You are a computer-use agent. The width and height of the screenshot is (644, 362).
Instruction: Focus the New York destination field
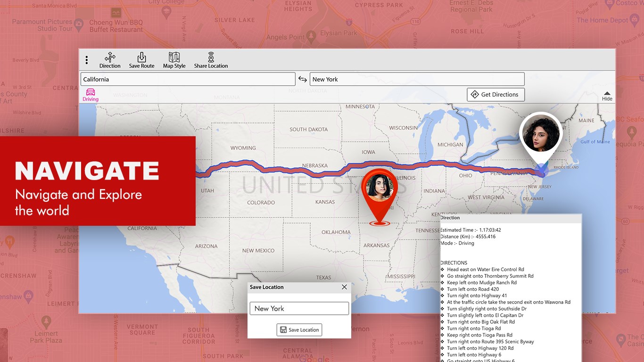point(417,79)
